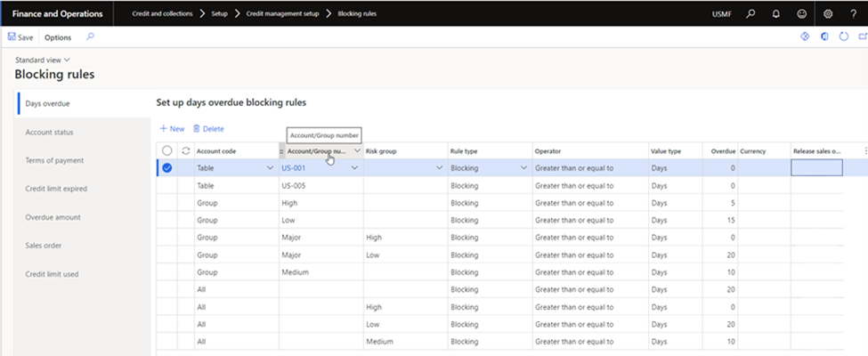Click the Delete button
This screenshot has height=356, width=868.
(x=208, y=129)
